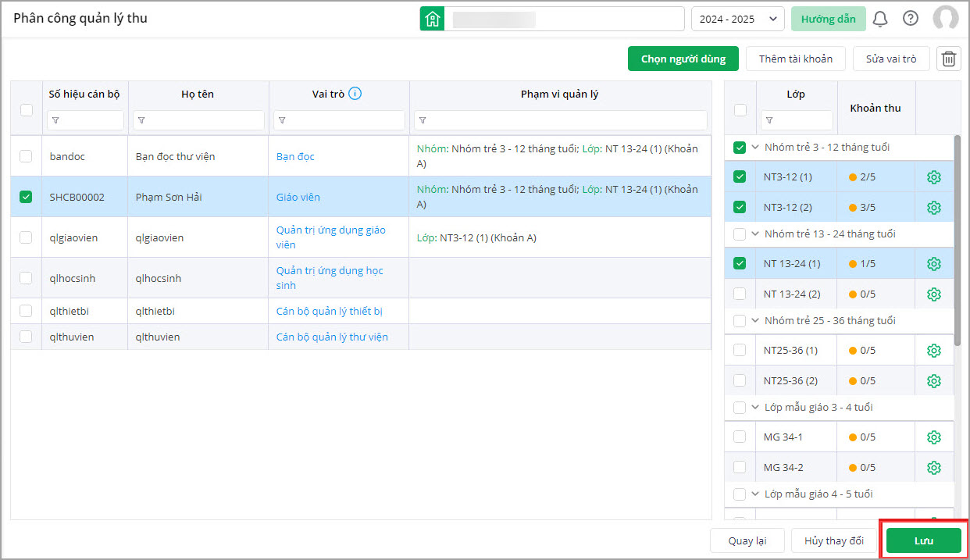The width and height of the screenshot is (970, 560).
Task: Open settings gear for class MG 34-1
Action: (x=933, y=437)
